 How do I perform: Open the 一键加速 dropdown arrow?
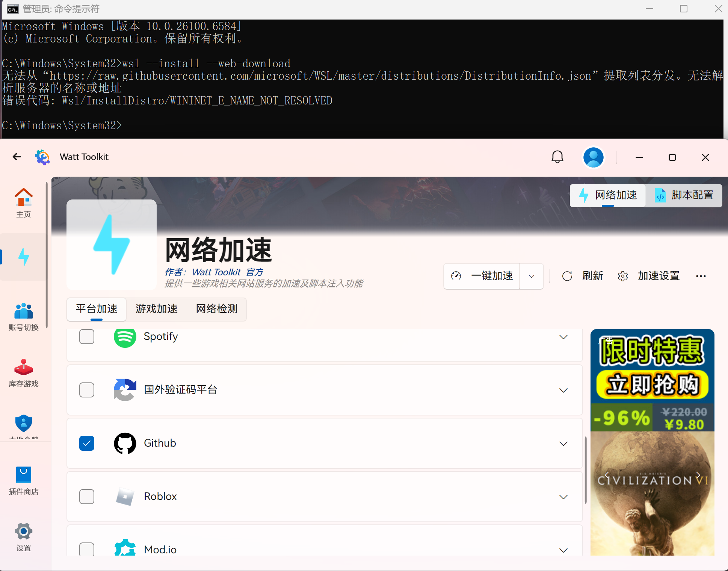click(532, 276)
